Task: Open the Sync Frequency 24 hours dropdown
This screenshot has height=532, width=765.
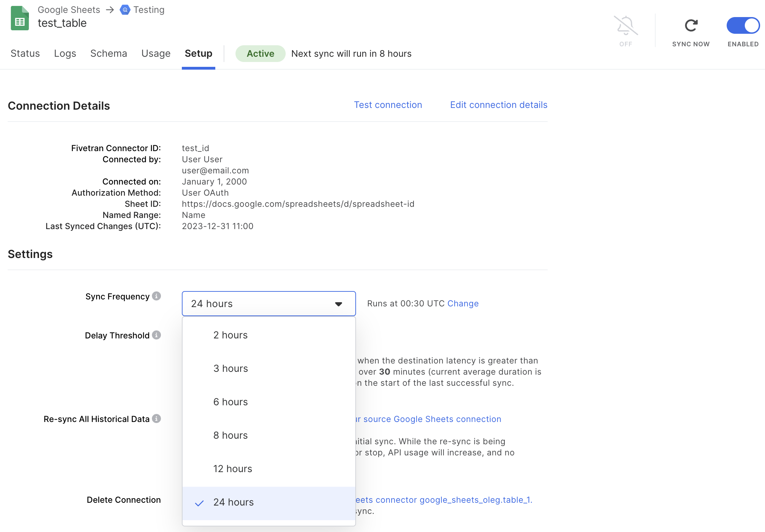Action: (x=269, y=304)
